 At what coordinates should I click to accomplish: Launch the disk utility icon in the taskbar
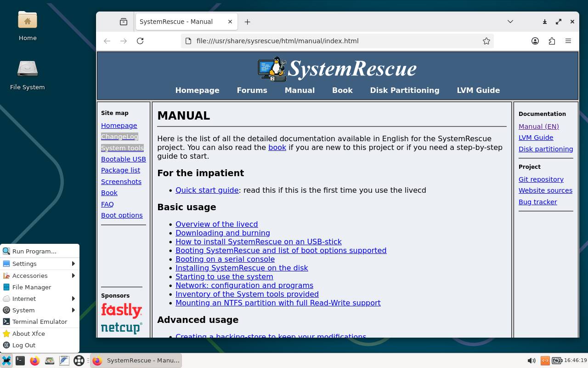click(49, 361)
